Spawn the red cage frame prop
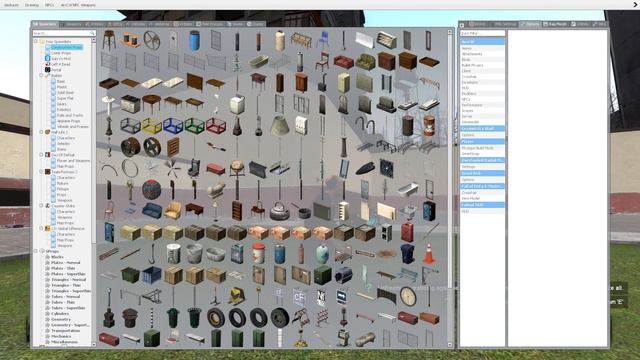Image resolution: width=640 pixels, height=360 pixels. (216, 126)
